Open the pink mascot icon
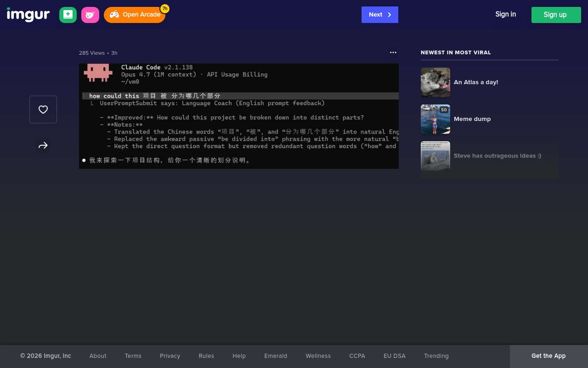The image size is (588, 368). tap(90, 15)
